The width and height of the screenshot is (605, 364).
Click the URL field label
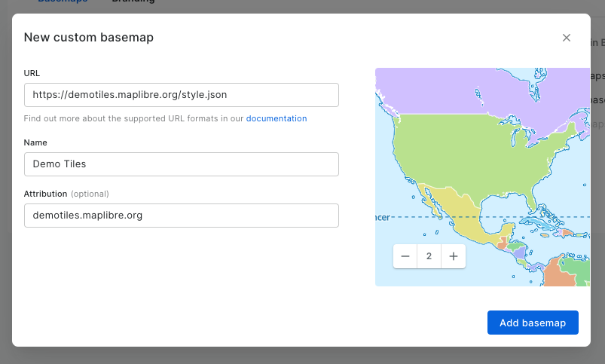point(32,73)
